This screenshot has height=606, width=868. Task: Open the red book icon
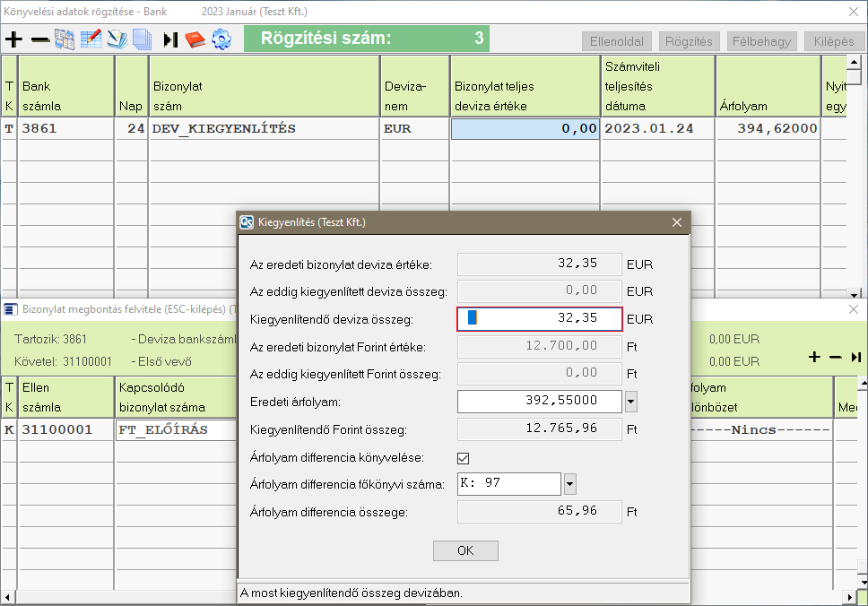coord(195,39)
